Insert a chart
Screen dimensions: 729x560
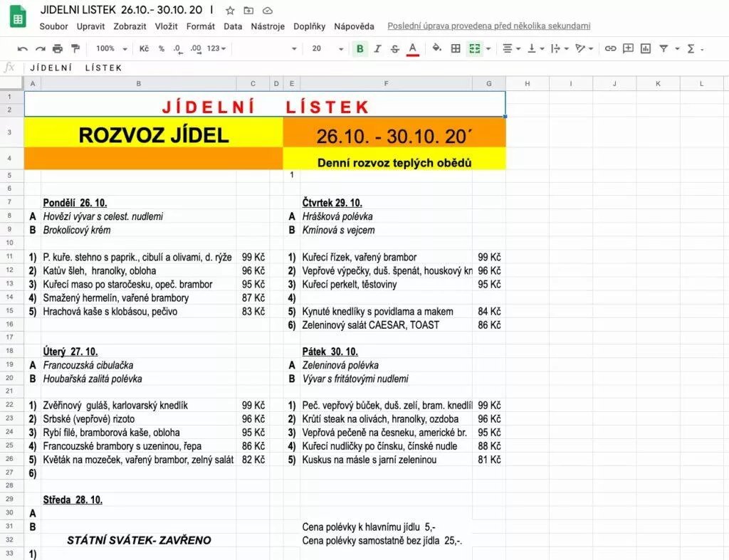[x=646, y=48]
